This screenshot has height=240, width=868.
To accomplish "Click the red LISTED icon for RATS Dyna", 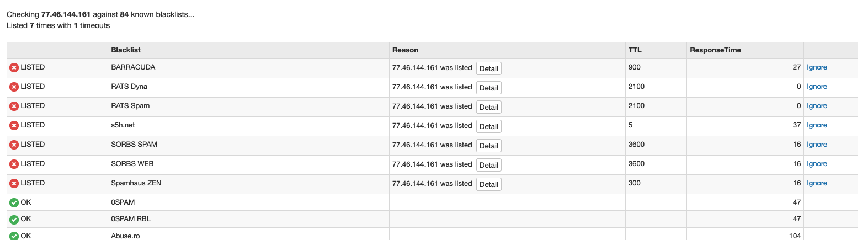I will click(14, 87).
